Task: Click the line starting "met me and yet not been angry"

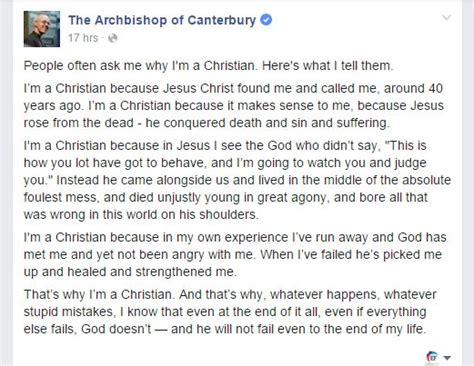Action: coord(233,255)
